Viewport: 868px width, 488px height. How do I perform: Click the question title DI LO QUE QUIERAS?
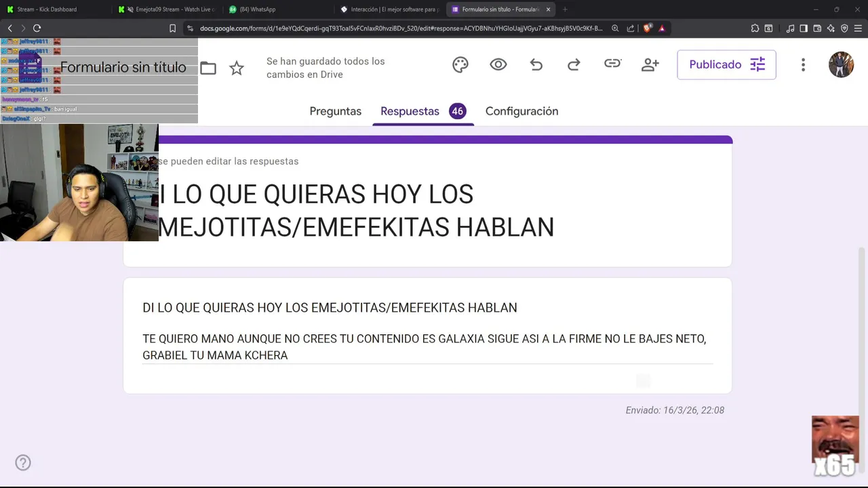pyautogui.click(x=330, y=308)
